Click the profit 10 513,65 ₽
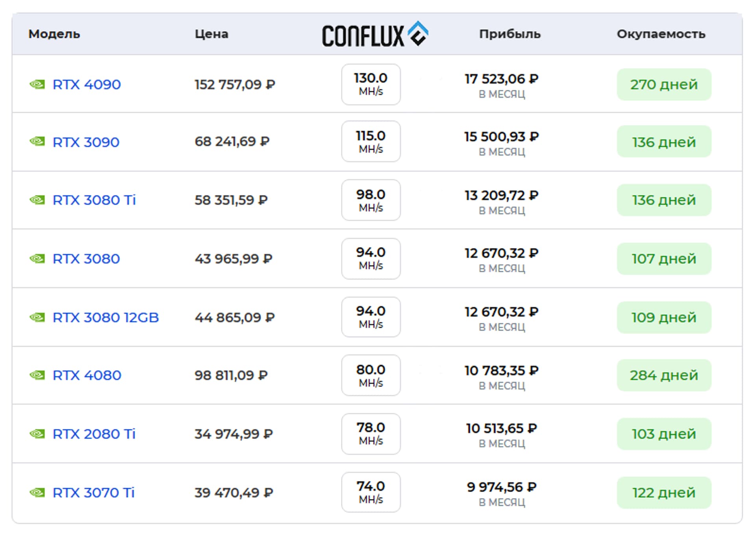This screenshot has width=756, height=537. pyautogui.click(x=502, y=428)
